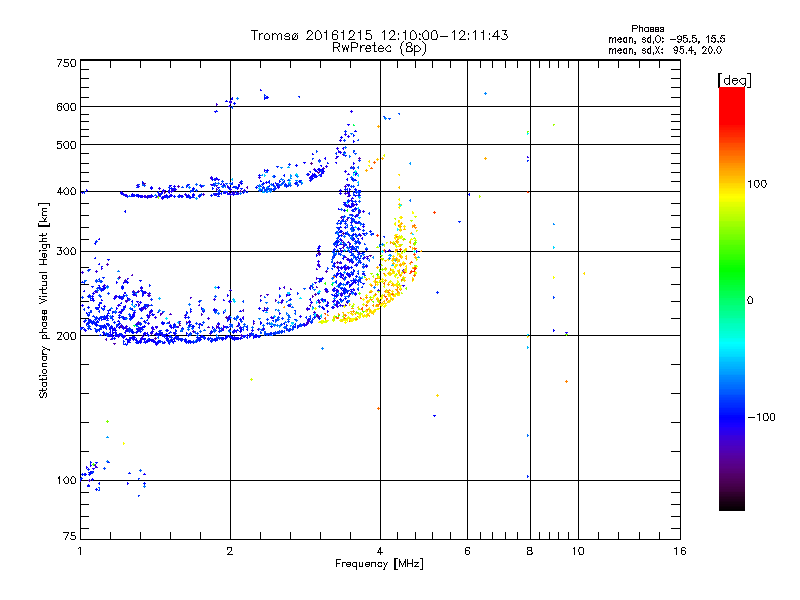Click the '200' y-axis tick label

pyautogui.click(x=66, y=336)
